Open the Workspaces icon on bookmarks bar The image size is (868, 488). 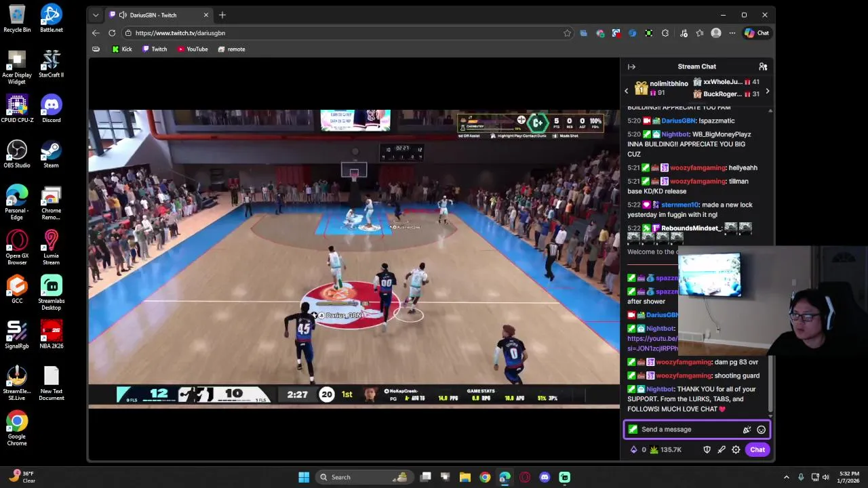click(x=96, y=49)
